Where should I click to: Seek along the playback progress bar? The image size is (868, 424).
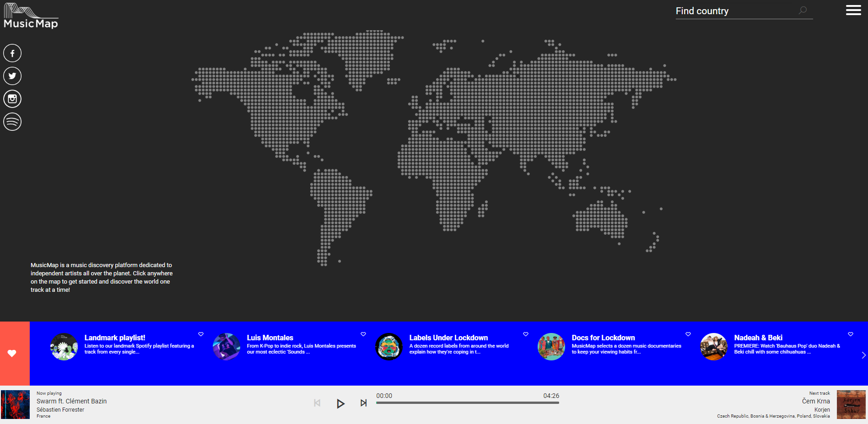point(468,403)
